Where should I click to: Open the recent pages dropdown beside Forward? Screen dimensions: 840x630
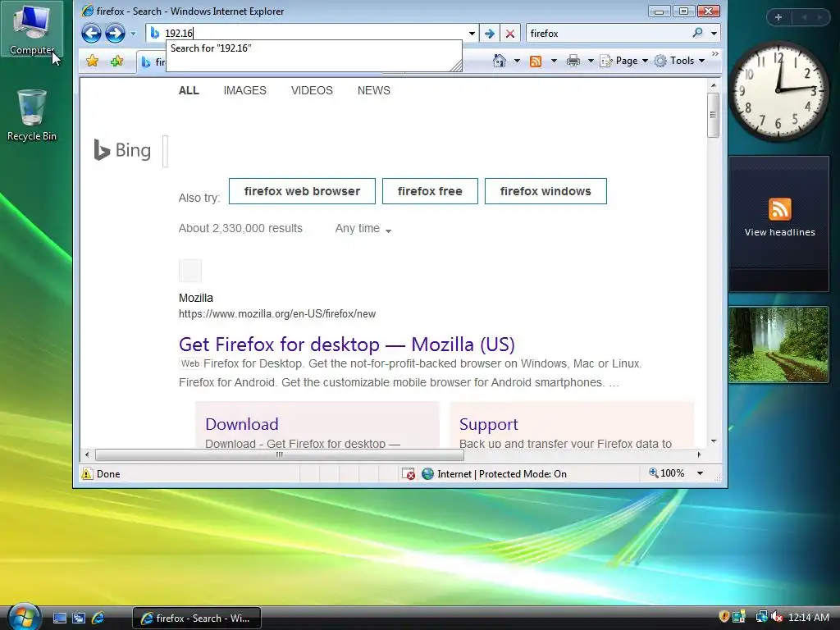(x=133, y=33)
